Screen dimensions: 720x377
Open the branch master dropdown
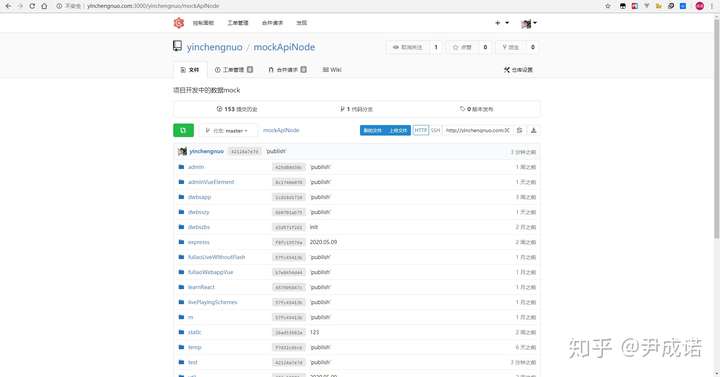[228, 131]
